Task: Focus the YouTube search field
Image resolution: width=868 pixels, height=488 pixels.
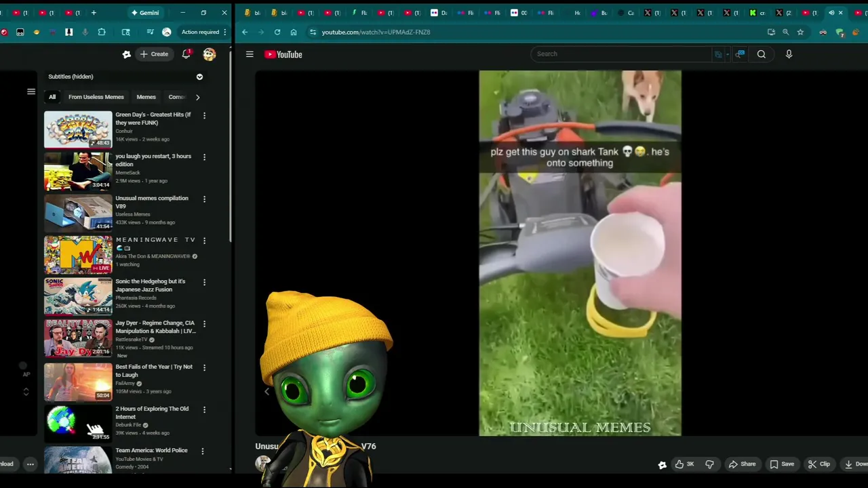Action: 620,54
